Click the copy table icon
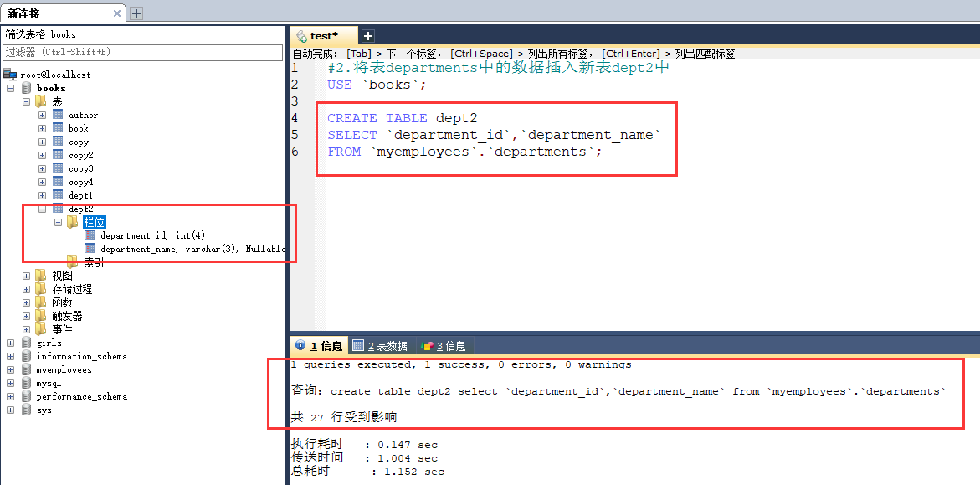 pyautogui.click(x=58, y=142)
